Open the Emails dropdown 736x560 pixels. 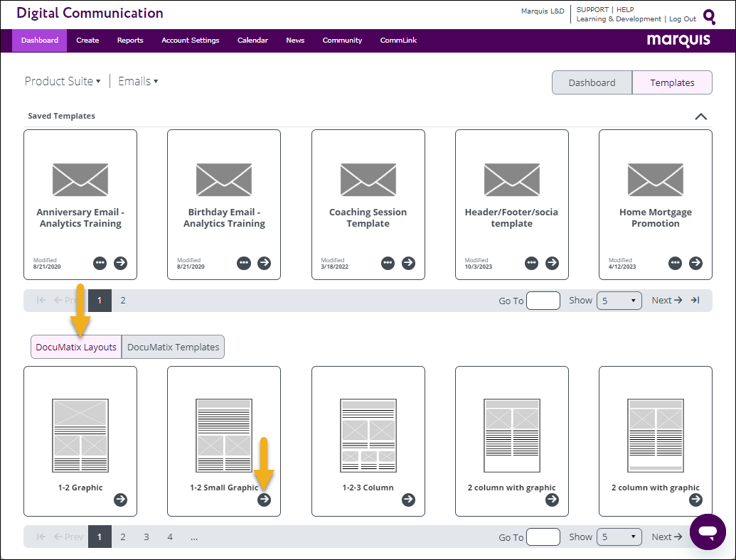click(138, 81)
